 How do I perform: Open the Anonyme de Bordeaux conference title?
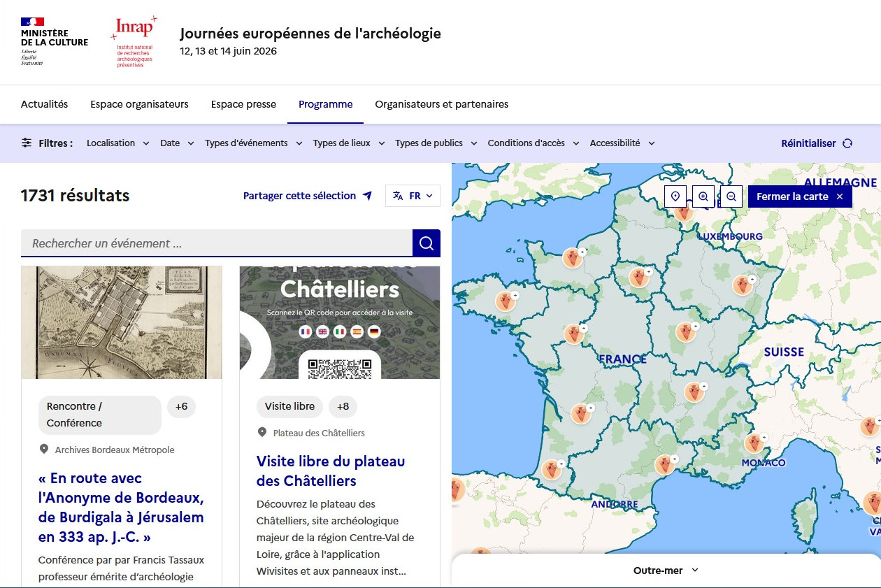click(122, 508)
